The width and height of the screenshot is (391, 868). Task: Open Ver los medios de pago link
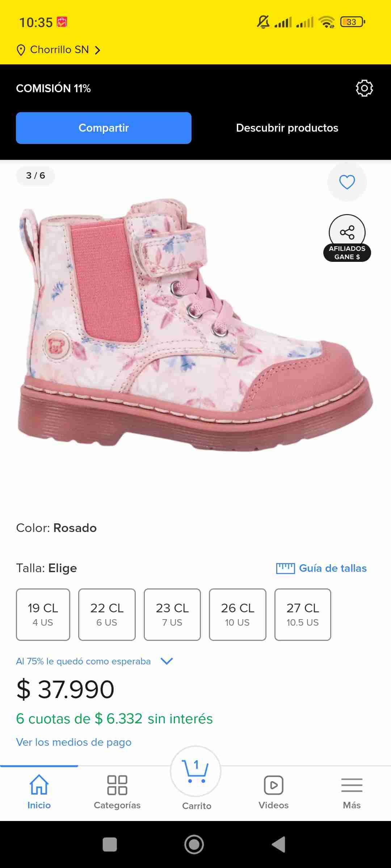point(74,742)
